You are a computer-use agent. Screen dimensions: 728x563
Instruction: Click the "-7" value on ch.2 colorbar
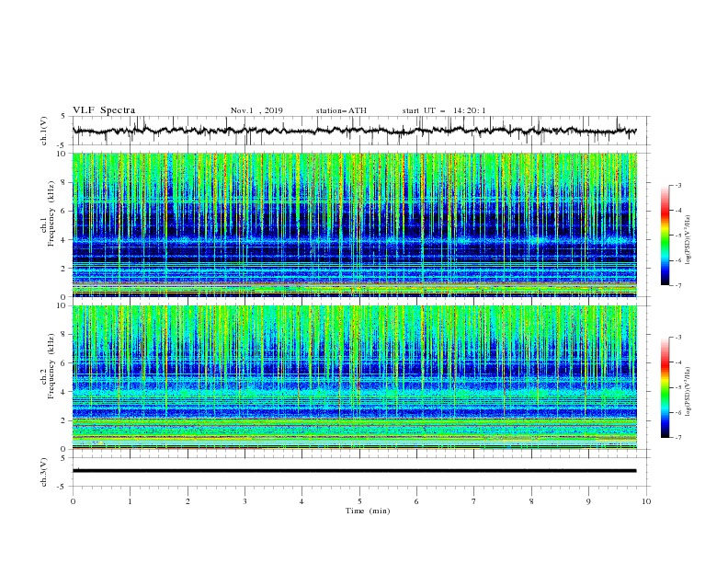678,438
